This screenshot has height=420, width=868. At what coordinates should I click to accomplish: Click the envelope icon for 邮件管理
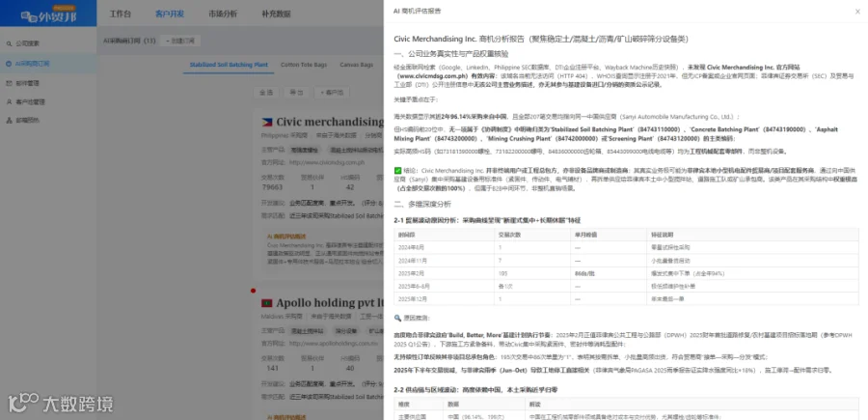tap(9, 83)
